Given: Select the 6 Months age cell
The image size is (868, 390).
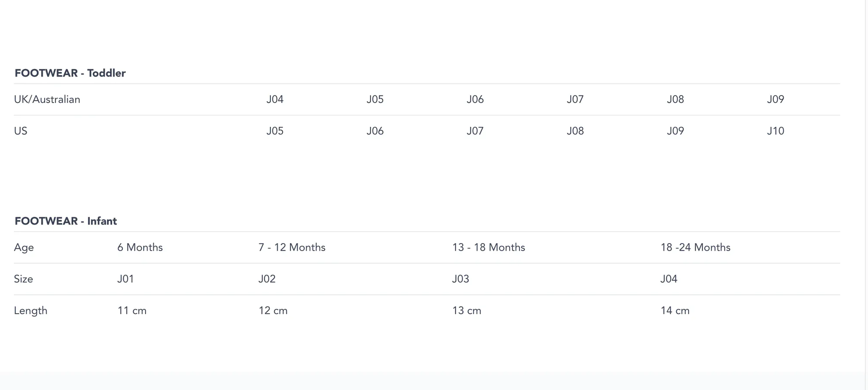Looking at the screenshot, I should [x=140, y=248].
